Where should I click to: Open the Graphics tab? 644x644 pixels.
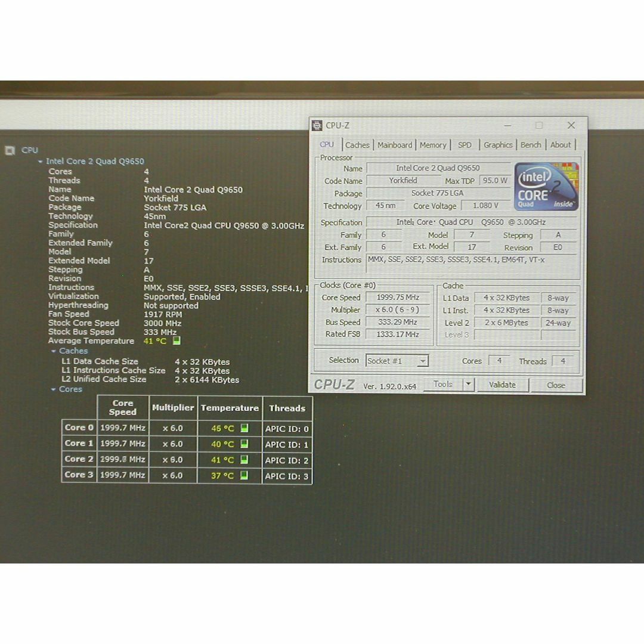[498, 145]
